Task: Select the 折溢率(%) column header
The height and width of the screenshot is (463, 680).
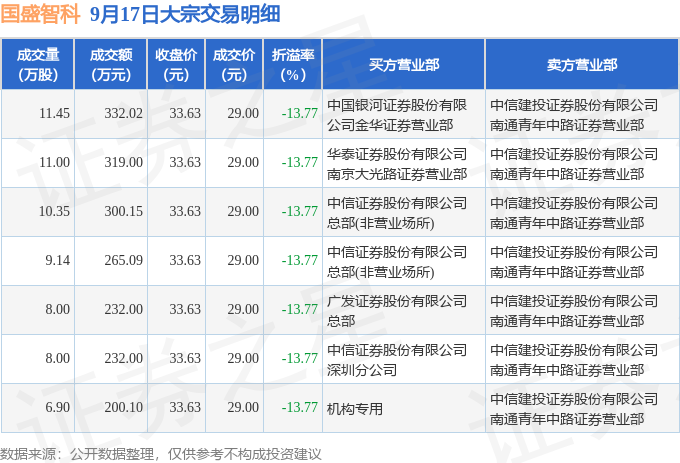Action: (x=293, y=65)
